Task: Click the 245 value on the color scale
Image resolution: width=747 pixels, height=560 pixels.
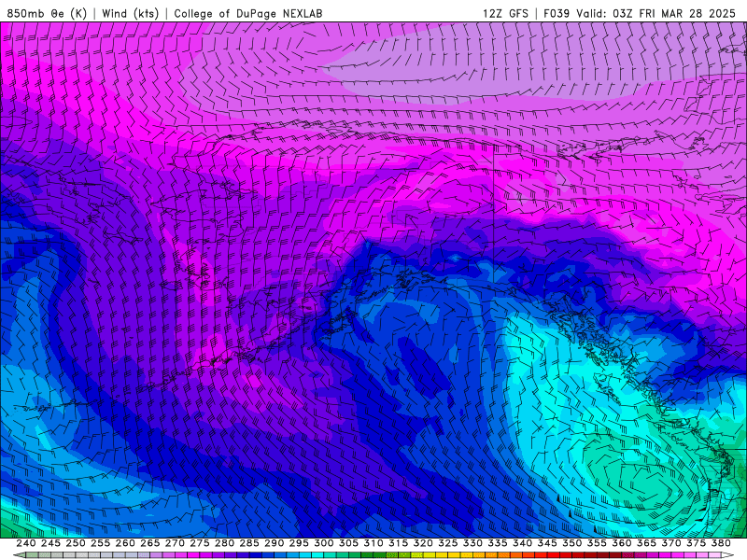Action: point(50,543)
